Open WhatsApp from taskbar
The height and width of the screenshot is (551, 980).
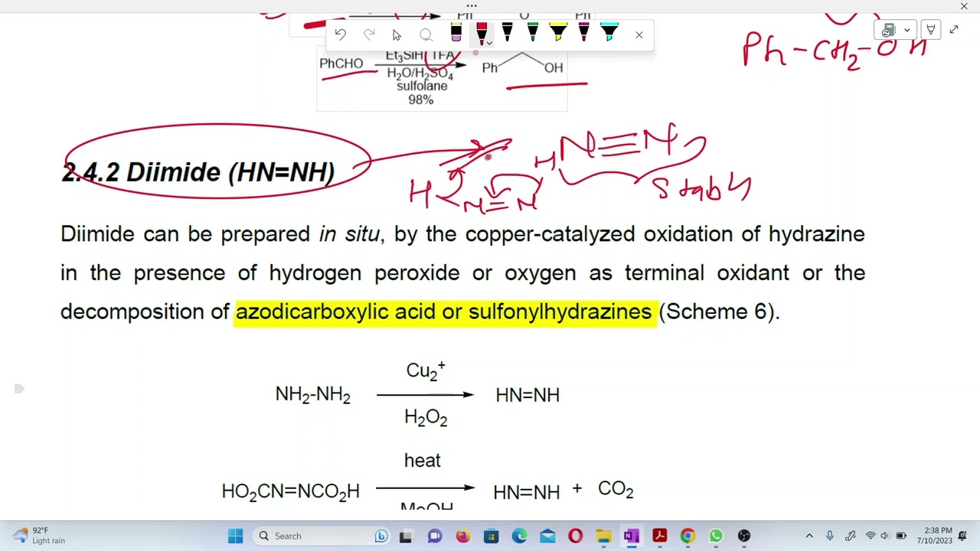pyautogui.click(x=716, y=536)
